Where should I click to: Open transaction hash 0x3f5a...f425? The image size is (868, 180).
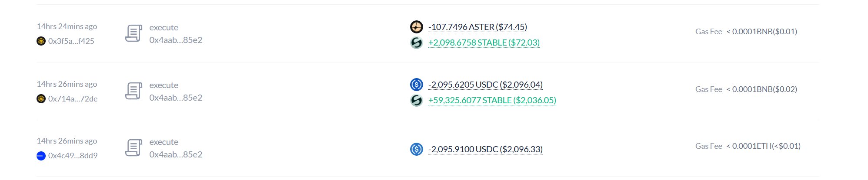pos(71,41)
